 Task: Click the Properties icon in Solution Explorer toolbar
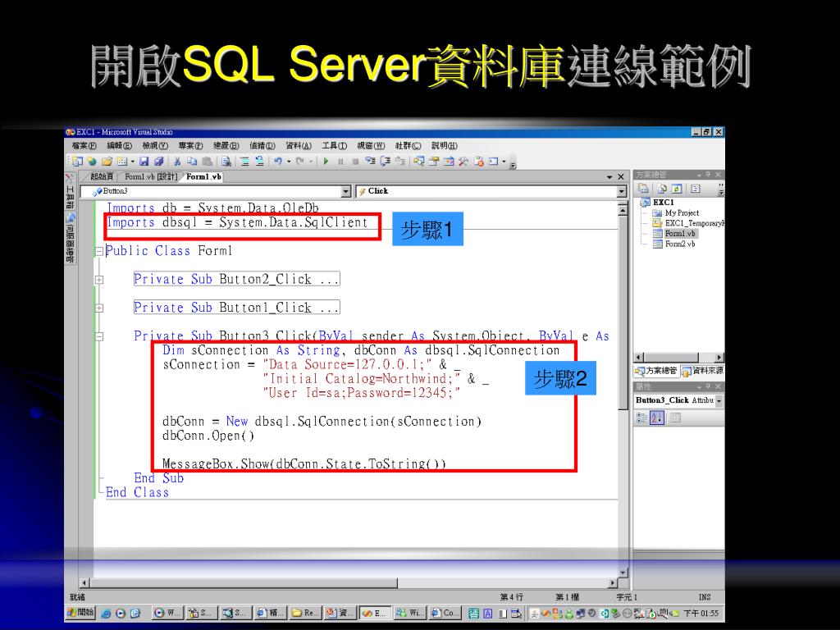pyautogui.click(x=643, y=189)
